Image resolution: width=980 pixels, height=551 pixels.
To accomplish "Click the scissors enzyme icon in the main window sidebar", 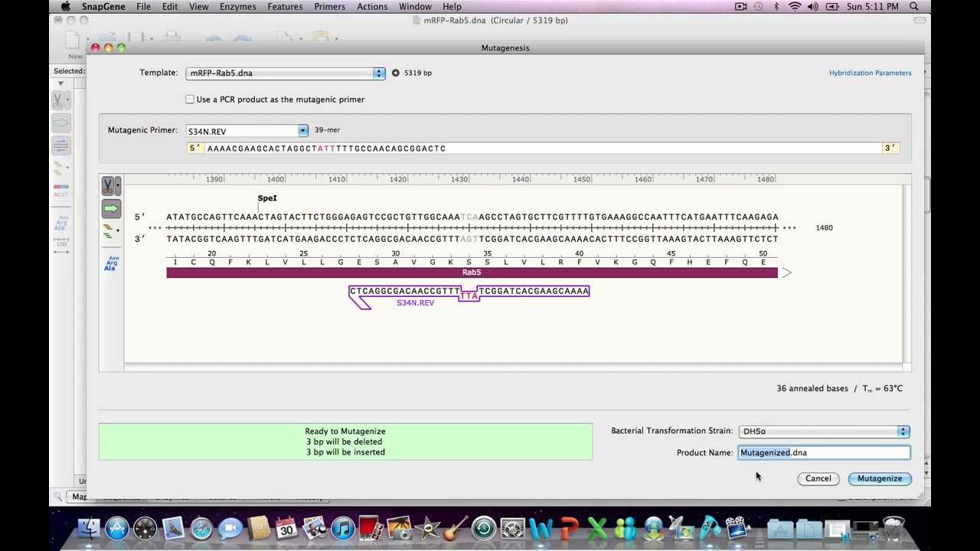I will [57, 99].
